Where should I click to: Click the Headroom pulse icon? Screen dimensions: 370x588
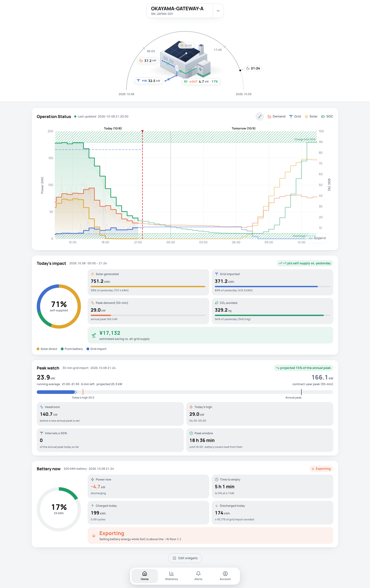(42, 407)
